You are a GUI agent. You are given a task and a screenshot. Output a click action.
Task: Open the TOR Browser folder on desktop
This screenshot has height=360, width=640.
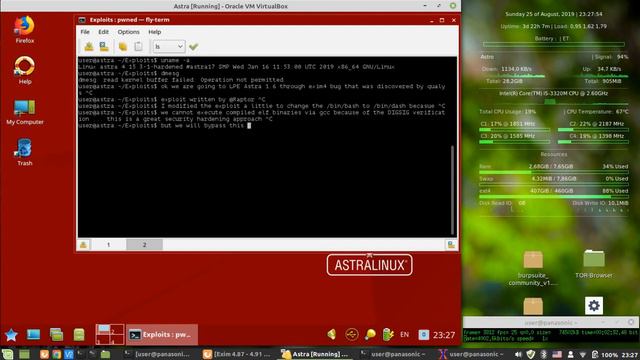point(593,264)
